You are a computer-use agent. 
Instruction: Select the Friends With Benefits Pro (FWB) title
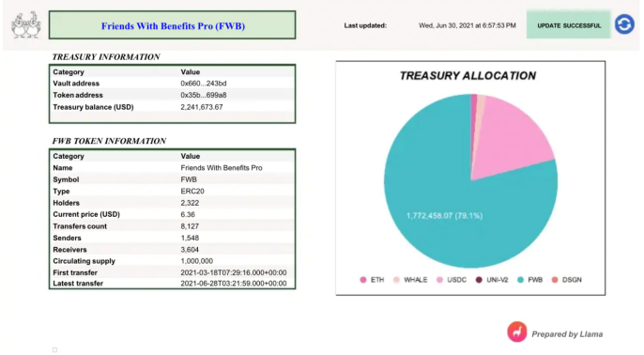coord(173,26)
